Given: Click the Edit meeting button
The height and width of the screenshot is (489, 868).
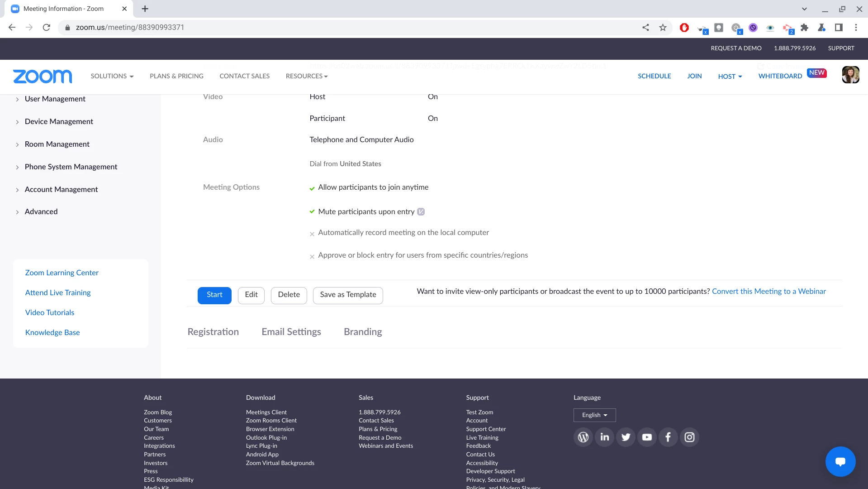Looking at the screenshot, I should pos(251,295).
